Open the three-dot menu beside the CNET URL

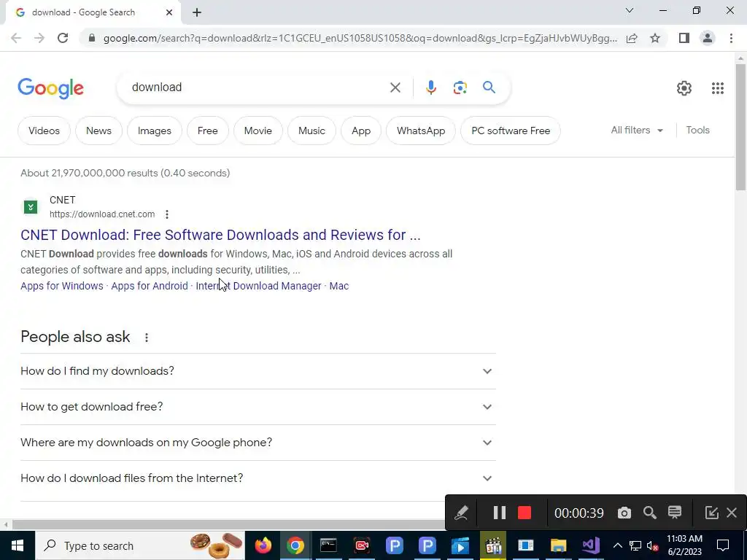click(167, 214)
